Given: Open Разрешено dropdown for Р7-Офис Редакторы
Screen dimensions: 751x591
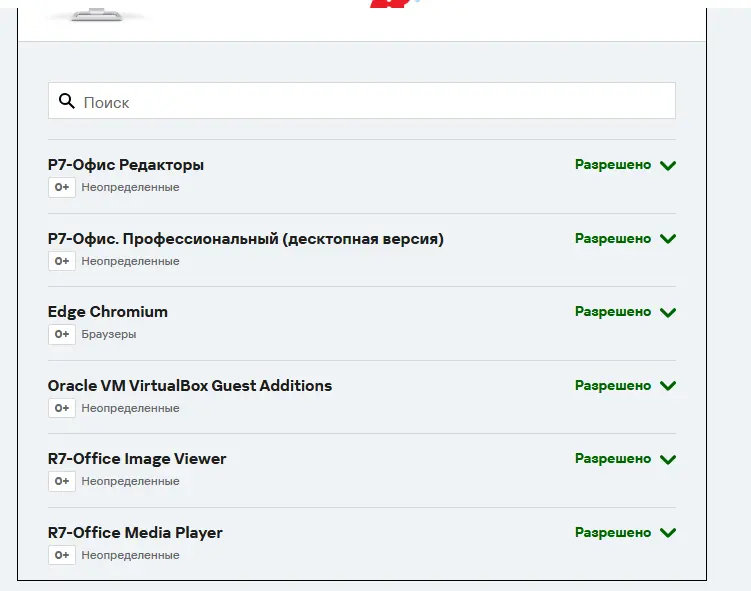Looking at the screenshot, I should pyautogui.click(x=613, y=165).
